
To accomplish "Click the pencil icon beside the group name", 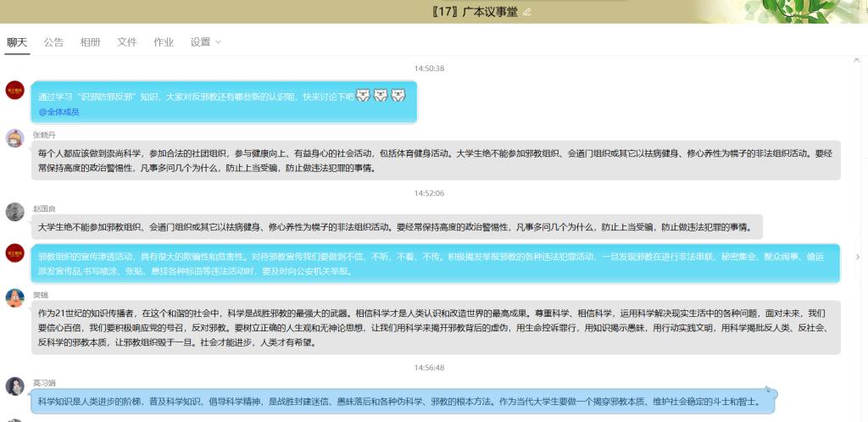I will (527, 12).
